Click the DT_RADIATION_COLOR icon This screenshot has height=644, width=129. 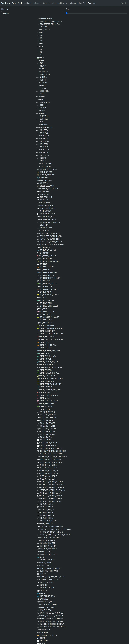pos(38,295)
